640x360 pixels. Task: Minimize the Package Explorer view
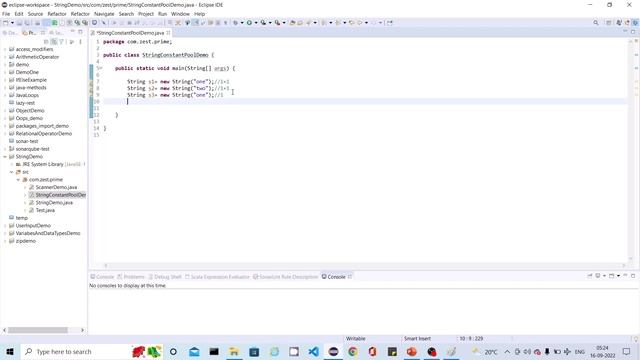pyautogui.click(x=73, y=32)
